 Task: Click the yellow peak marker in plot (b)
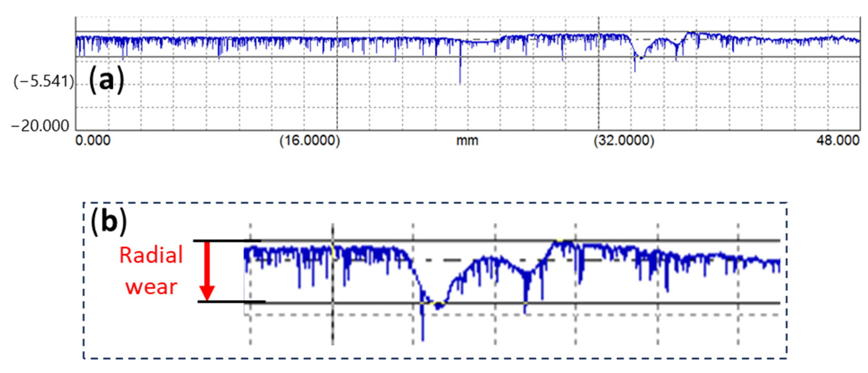(x=560, y=240)
